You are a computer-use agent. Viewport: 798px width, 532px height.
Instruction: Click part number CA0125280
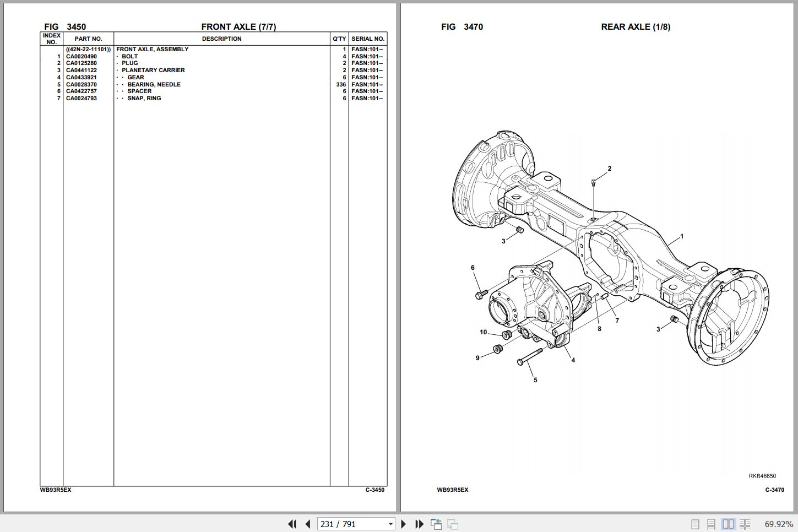[x=82, y=63]
